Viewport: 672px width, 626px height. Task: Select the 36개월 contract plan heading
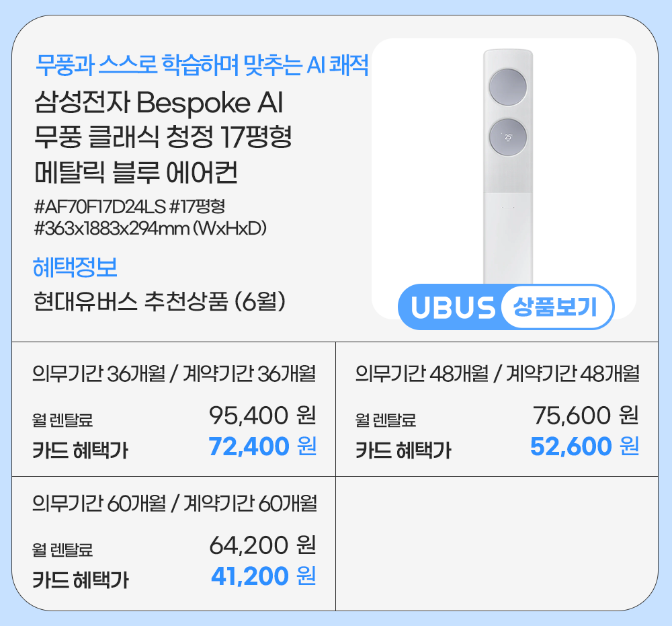coord(174,374)
